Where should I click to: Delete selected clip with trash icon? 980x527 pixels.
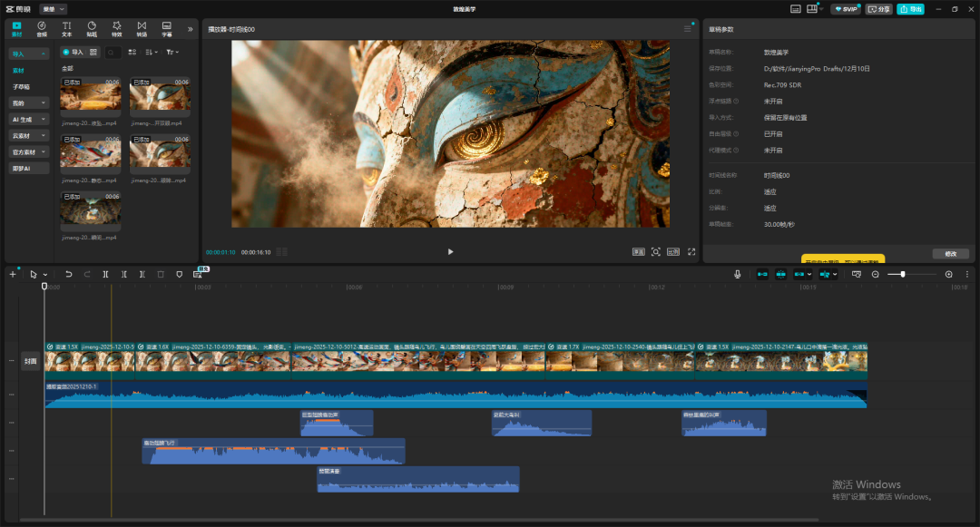click(161, 274)
